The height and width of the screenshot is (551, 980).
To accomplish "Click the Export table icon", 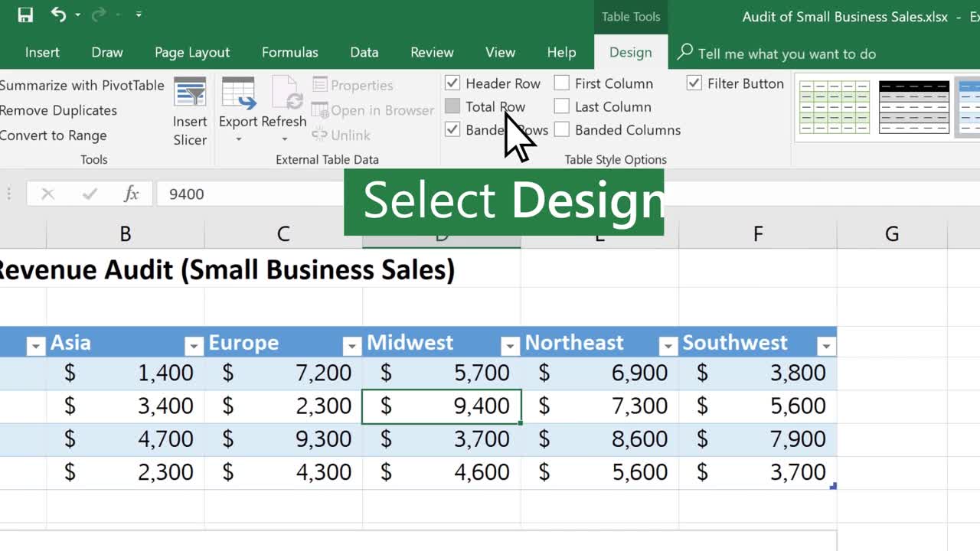I will 238,93.
